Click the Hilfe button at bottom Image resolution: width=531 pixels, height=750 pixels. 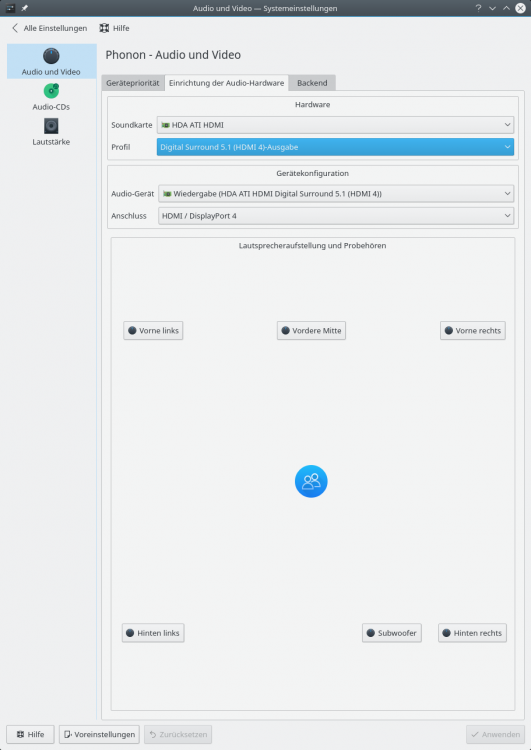pyautogui.click(x=30, y=734)
